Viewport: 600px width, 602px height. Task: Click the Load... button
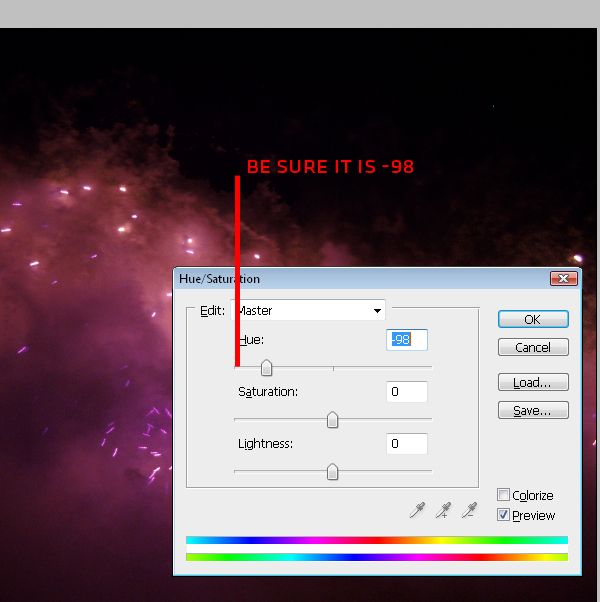point(533,382)
